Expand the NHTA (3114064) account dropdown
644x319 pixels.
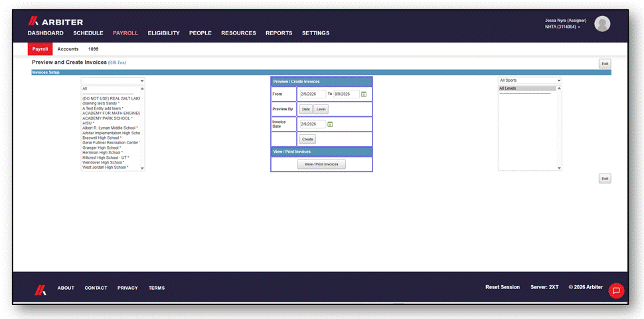562,27
